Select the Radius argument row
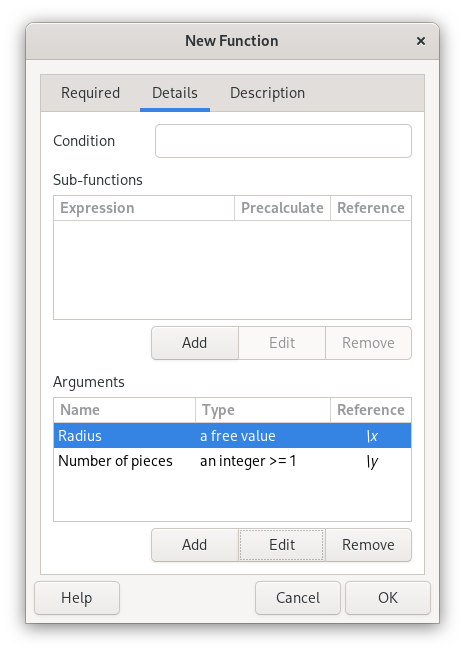 (x=232, y=436)
